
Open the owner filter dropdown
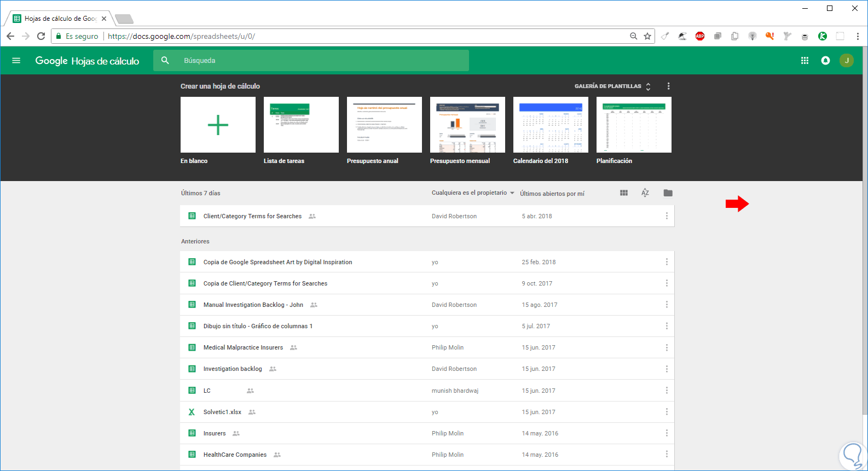(x=473, y=193)
